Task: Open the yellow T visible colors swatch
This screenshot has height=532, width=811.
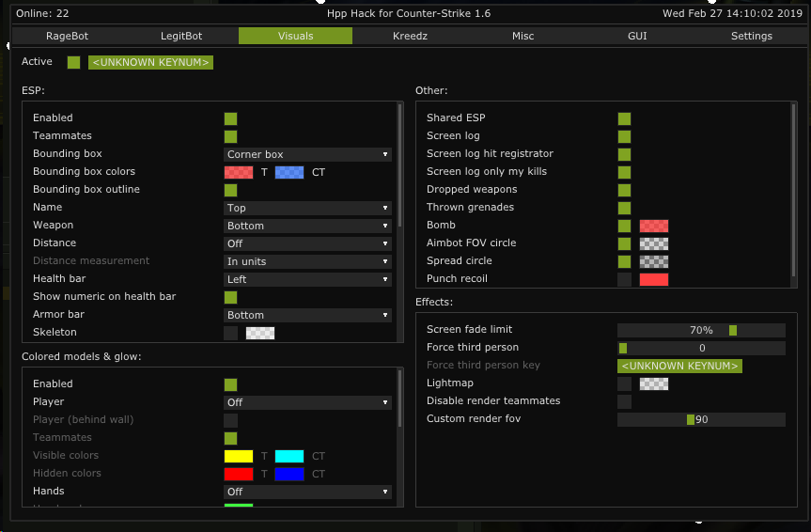Action: 239,456
